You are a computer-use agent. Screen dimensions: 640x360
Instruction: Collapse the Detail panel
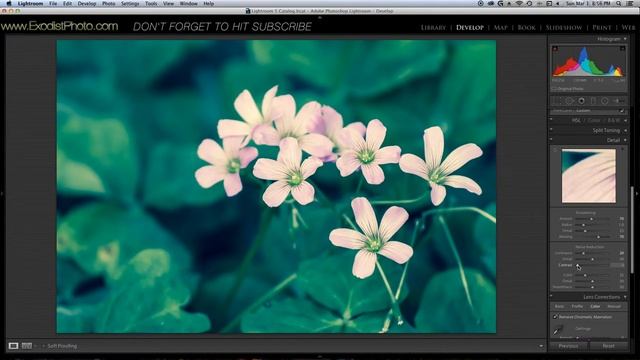[x=625, y=140]
